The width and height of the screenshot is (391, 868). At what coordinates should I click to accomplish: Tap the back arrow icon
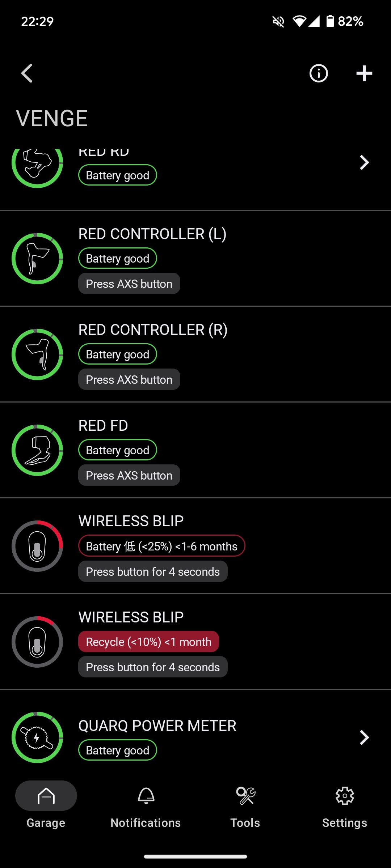pos(27,73)
